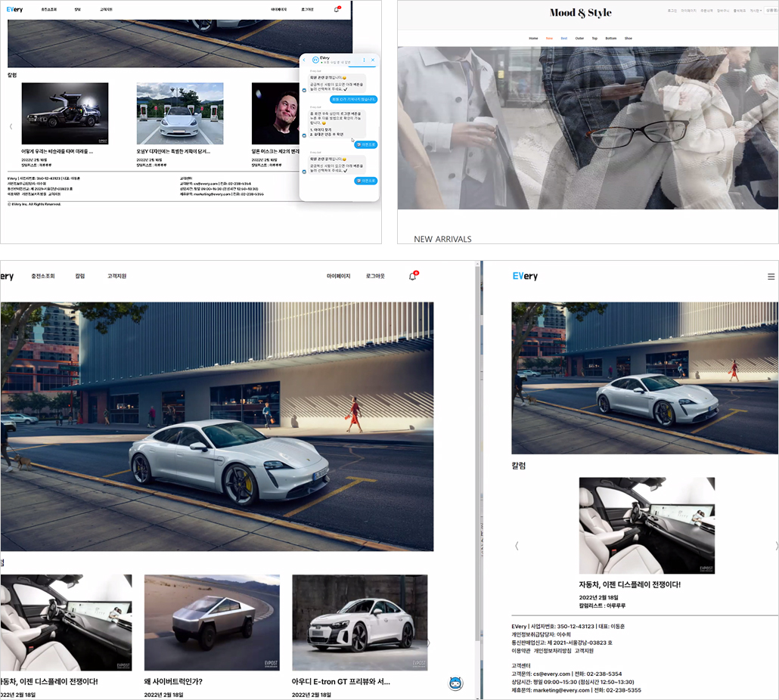Click the notification bell in the small top-left page
Screen dimensions: 779x700
pyautogui.click(x=337, y=9)
